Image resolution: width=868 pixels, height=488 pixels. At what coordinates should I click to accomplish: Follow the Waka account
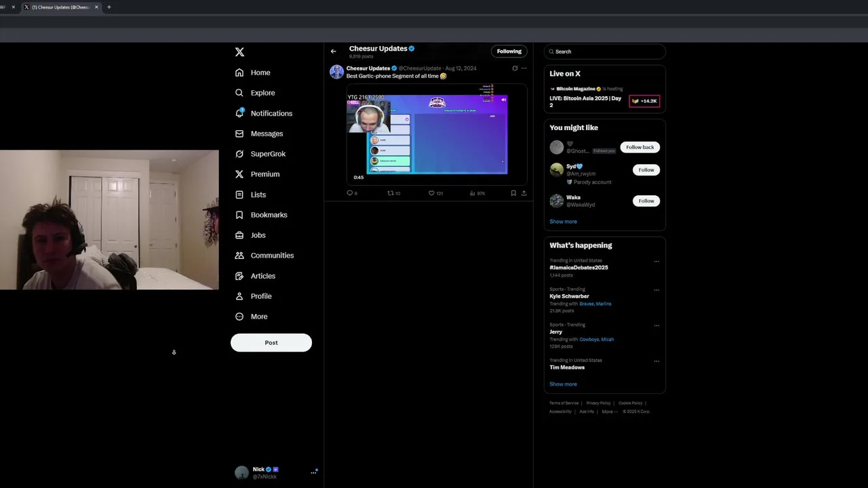[x=646, y=201]
